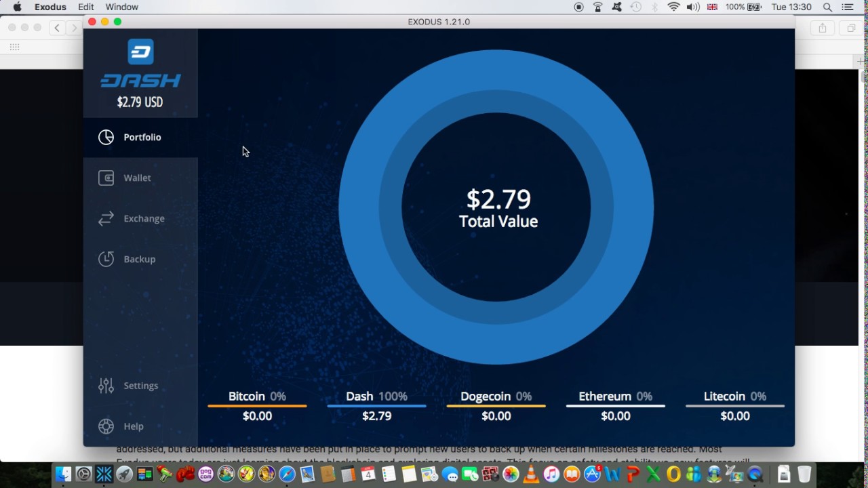Click the screen recording status icon
Viewport: 868px width, 488px height.
tap(578, 7)
